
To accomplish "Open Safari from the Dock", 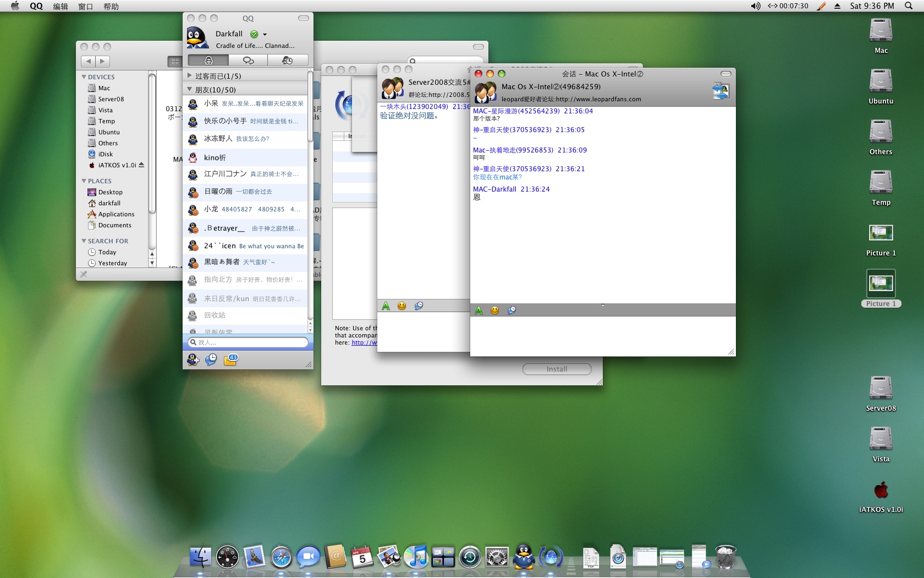I will [281, 557].
